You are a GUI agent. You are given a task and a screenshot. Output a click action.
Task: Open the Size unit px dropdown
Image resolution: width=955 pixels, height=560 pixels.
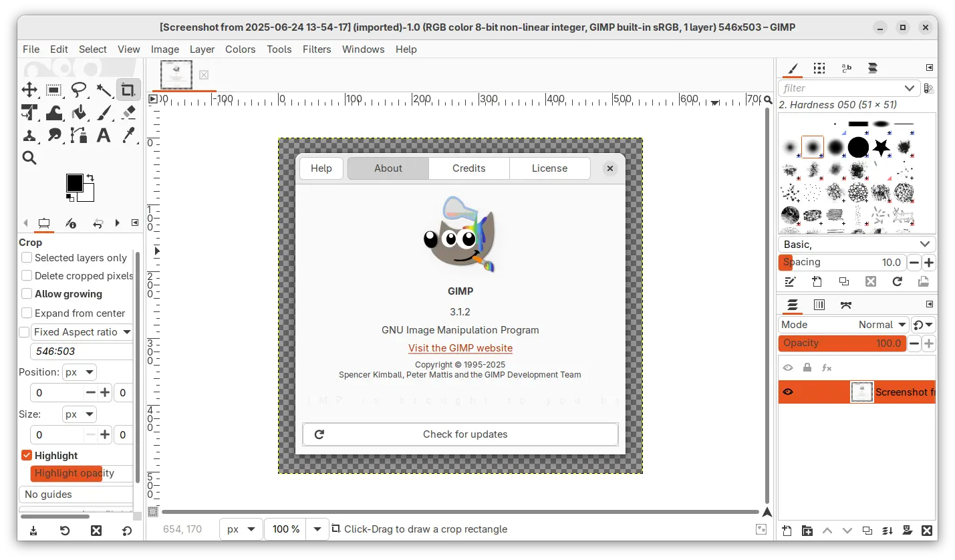80,414
